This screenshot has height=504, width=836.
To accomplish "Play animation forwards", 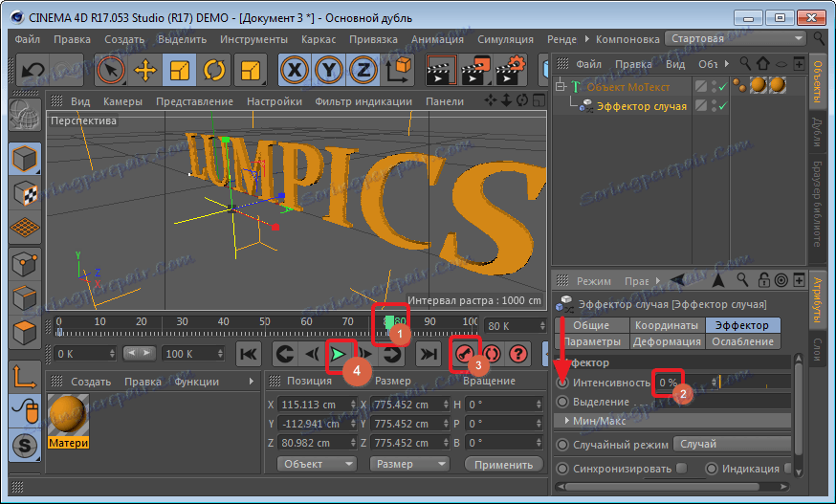I will 338,354.
